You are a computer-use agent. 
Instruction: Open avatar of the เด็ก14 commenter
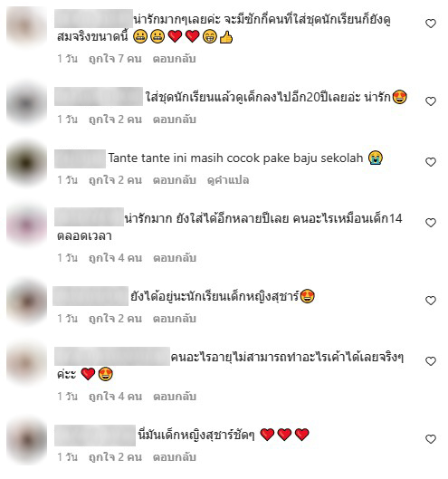point(26,225)
